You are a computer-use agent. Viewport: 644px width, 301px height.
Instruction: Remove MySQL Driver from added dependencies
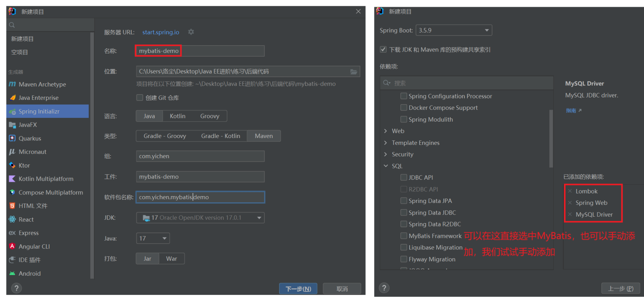[x=570, y=214]
